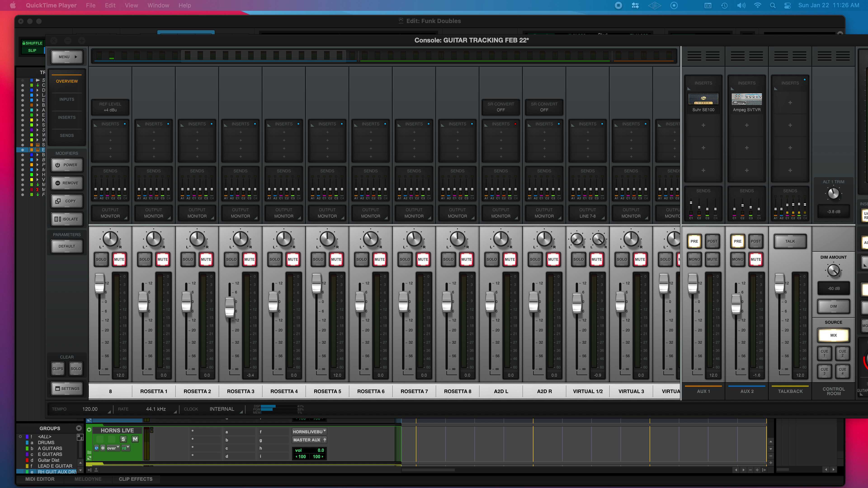Mute the ROSETTA 3 channel
This screenshot has width=868, height=488.
tap(249, 259)
